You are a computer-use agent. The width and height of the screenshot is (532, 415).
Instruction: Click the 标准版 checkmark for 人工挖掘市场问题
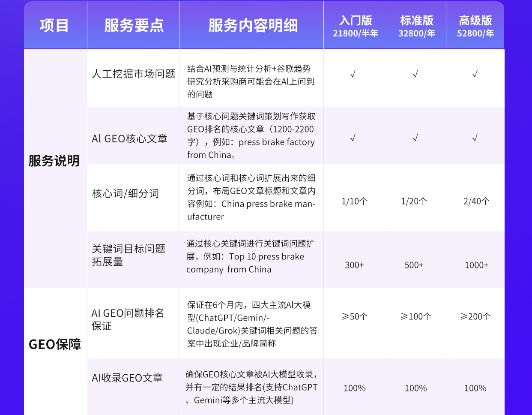415,74
